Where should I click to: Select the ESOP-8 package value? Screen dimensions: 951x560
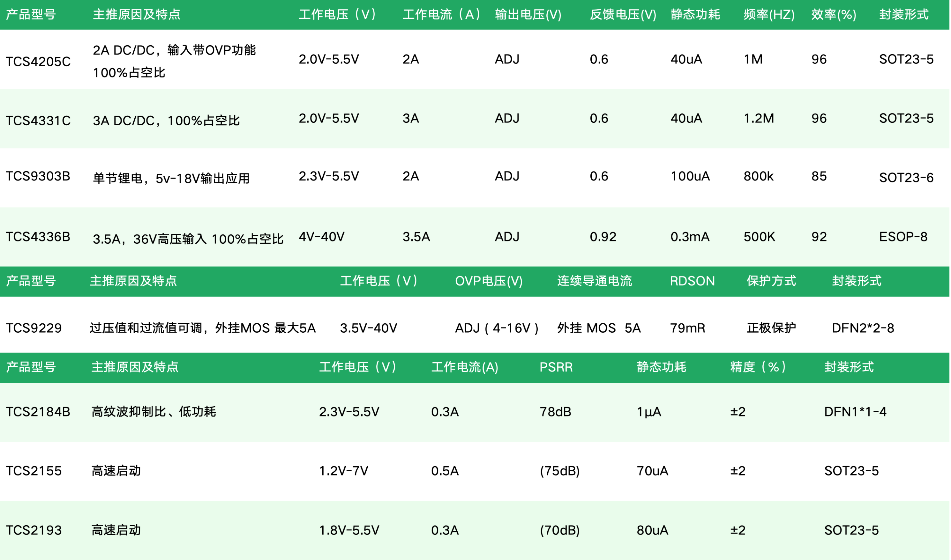coord(903,237)
